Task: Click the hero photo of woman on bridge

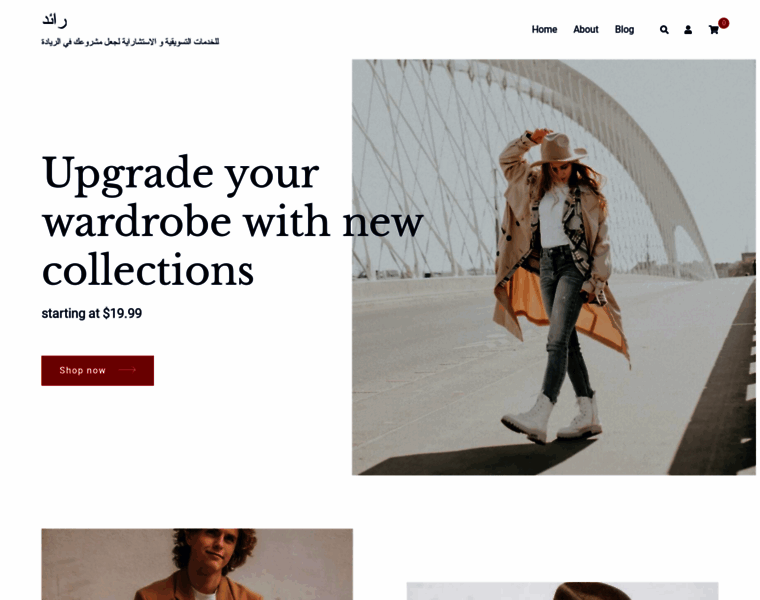Action: tap(554, 267)
